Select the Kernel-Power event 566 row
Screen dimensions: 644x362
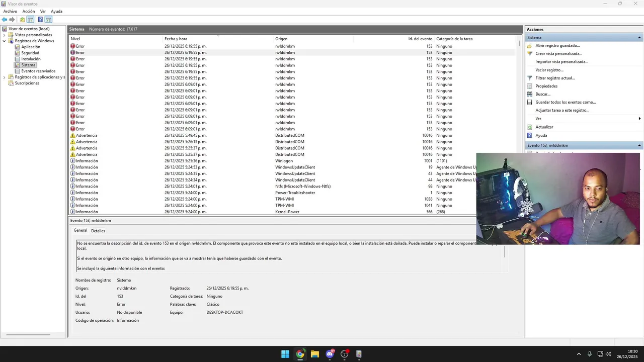pos(272,212)
